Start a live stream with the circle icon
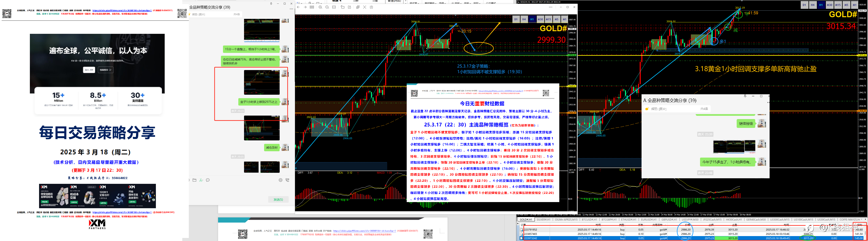The width and height of the screenshot is (868, 241). tap(281, 180)
